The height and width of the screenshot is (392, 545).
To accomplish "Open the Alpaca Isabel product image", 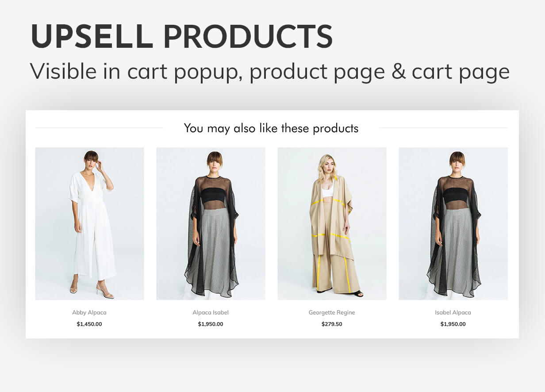I will point(211,223).
